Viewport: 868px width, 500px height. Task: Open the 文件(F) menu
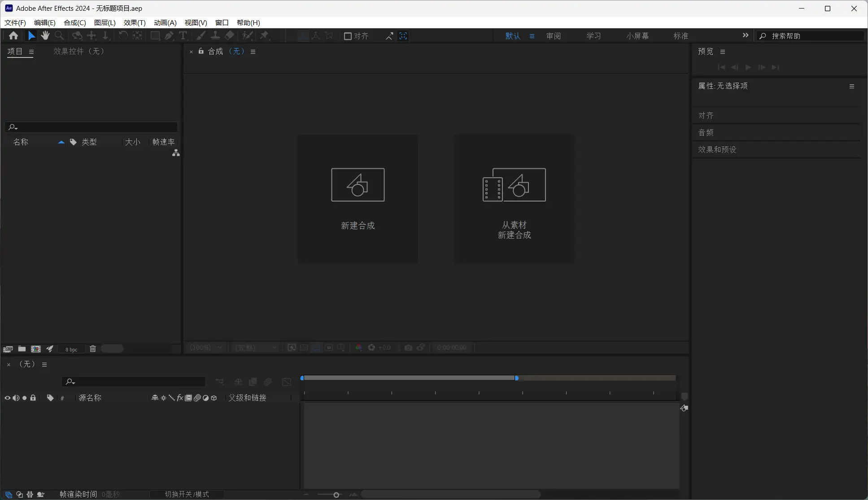(14, 22)
